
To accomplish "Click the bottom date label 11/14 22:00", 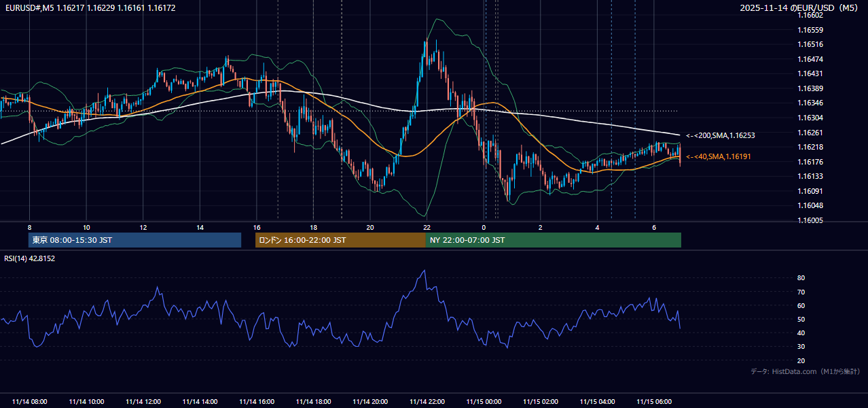I will tap(427, 402).
